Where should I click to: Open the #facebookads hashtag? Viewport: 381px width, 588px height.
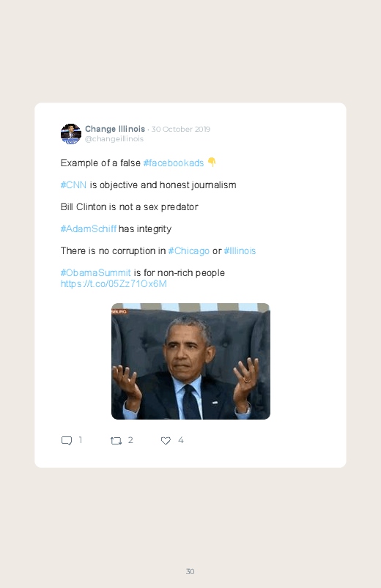[174, 163]
